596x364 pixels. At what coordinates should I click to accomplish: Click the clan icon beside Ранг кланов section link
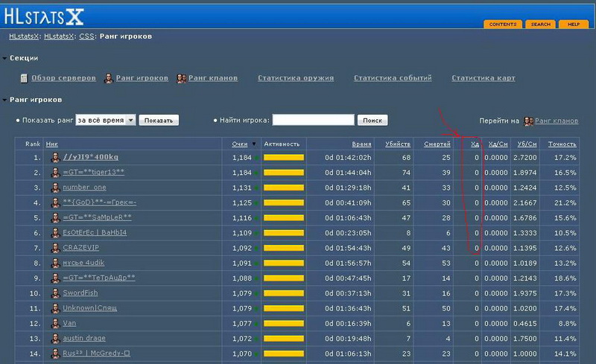[x=181, y=78]
